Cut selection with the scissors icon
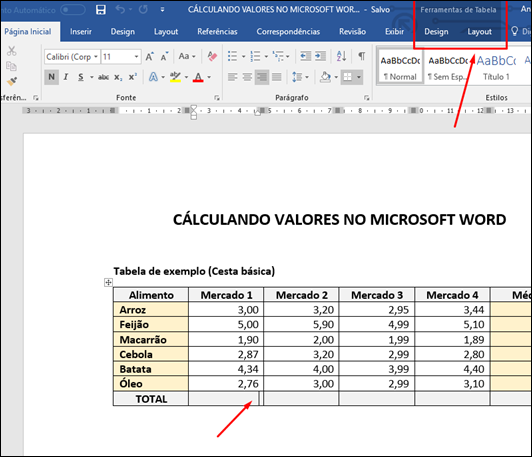532x457 pixels. coord(12,51)
